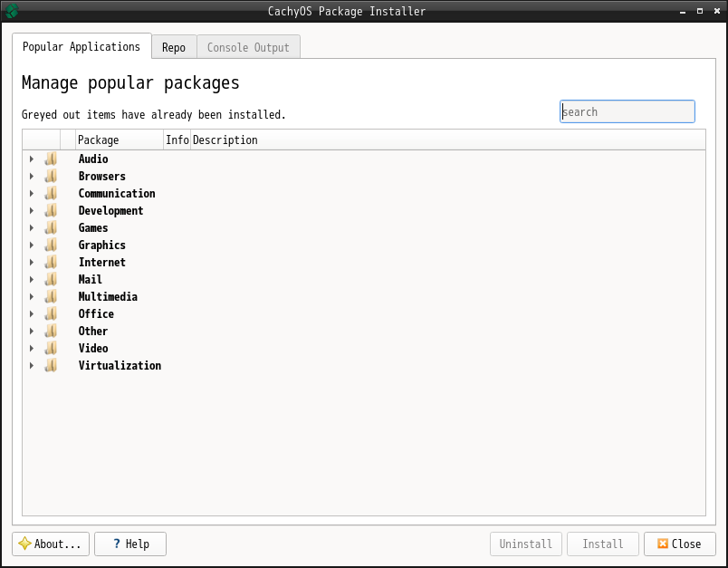Focus the search input field
This screenshot has width=728, height=568.
point(627,111)
